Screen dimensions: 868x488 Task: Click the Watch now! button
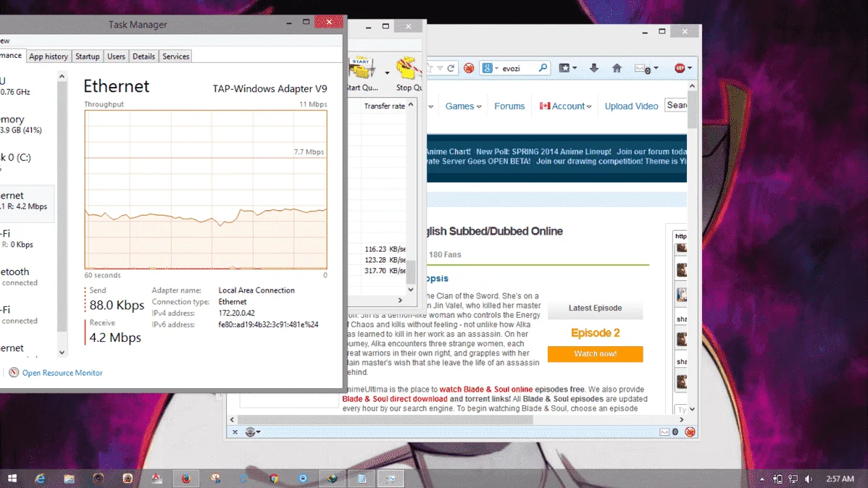click(x=595, y=353)
